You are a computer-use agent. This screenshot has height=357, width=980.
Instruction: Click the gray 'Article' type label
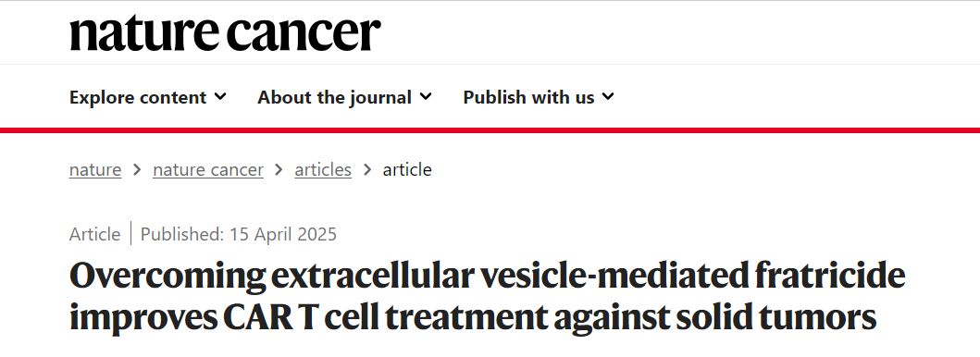[x=95, y=234]
